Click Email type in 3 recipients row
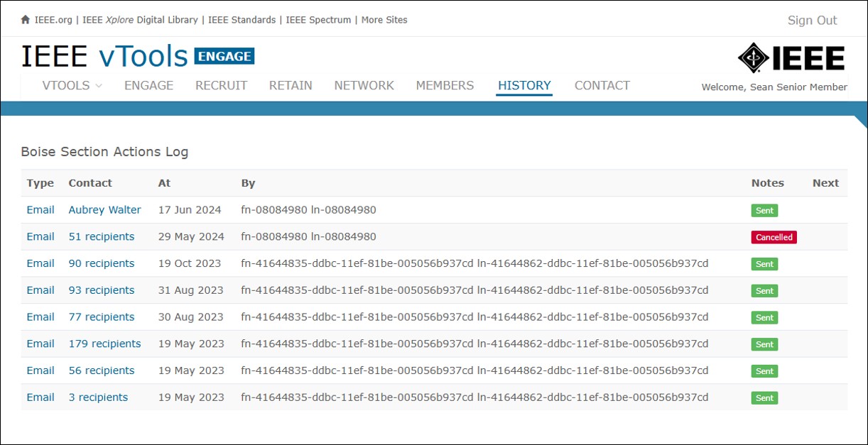The image size is (868, 445). (40, 397)
